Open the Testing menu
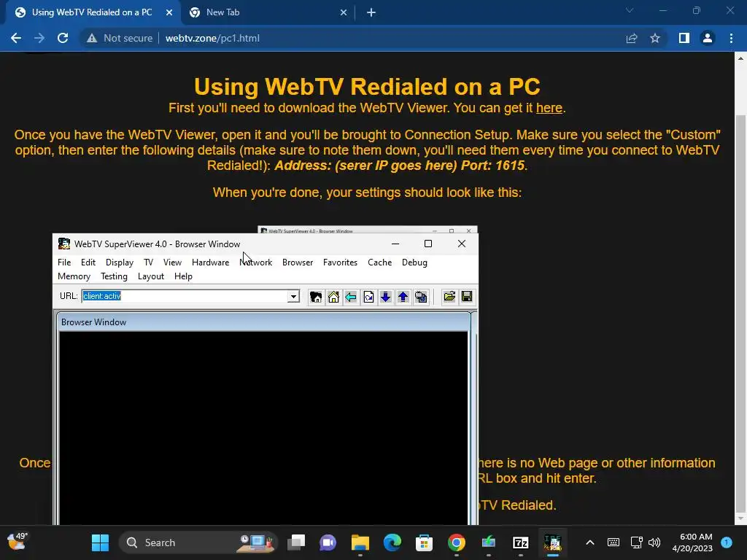This screenshot has height=560, width=747. pyautogui.click(x=114, y=276)
